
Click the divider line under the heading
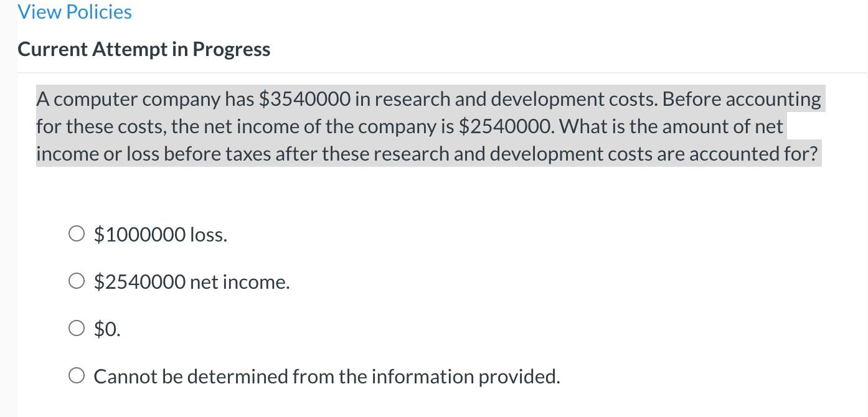428,72
